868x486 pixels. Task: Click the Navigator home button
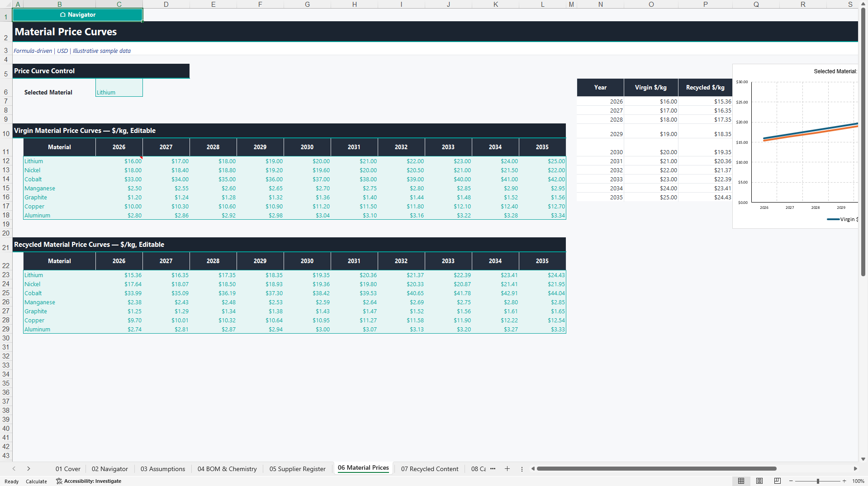coord(77,14)
